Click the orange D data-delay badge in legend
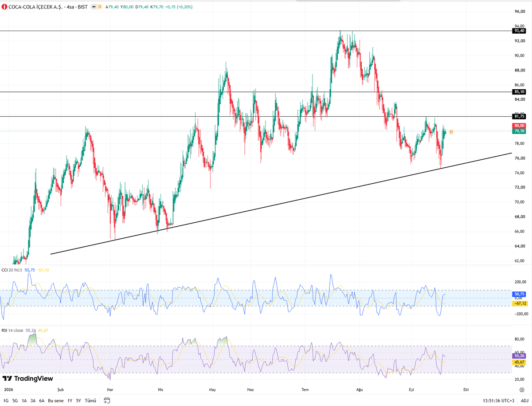 pyautogui.click(x=100, y=7)
